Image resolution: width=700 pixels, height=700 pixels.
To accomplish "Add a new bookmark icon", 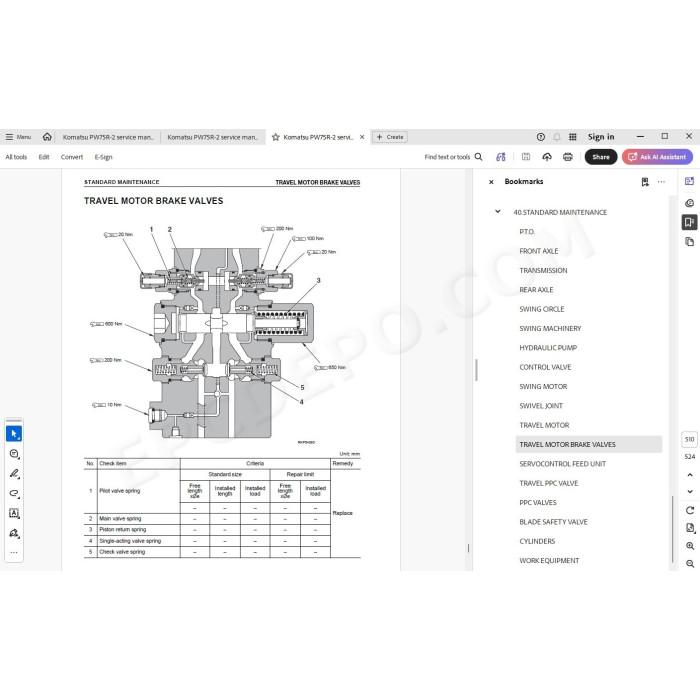I will (x=645, y=182).
